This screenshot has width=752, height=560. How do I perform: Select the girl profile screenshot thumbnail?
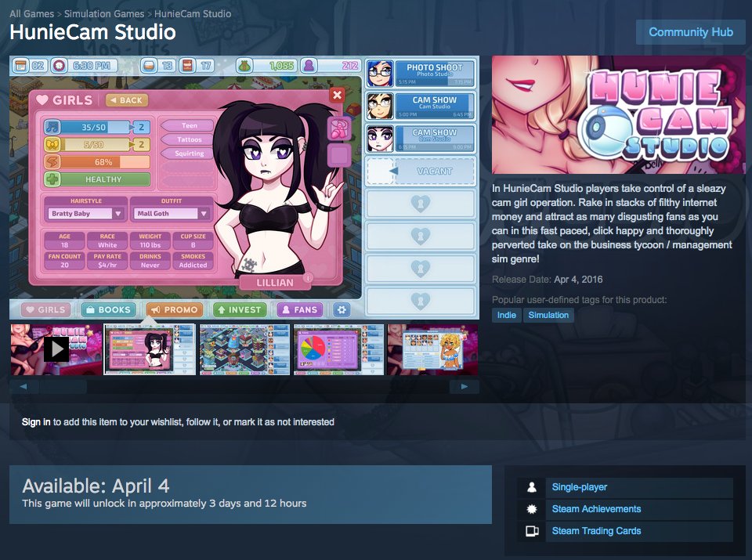pos(150,349)
